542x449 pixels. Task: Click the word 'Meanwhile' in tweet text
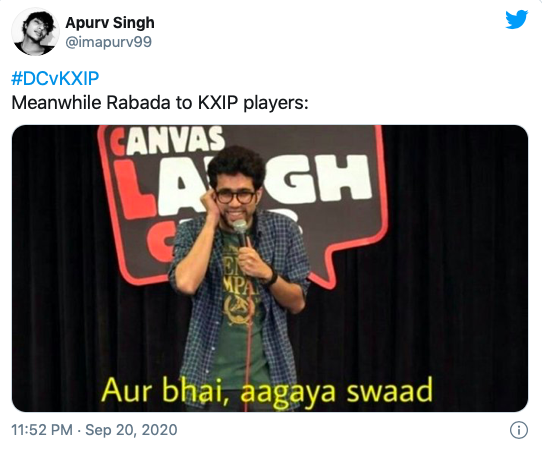coord(56,103)
